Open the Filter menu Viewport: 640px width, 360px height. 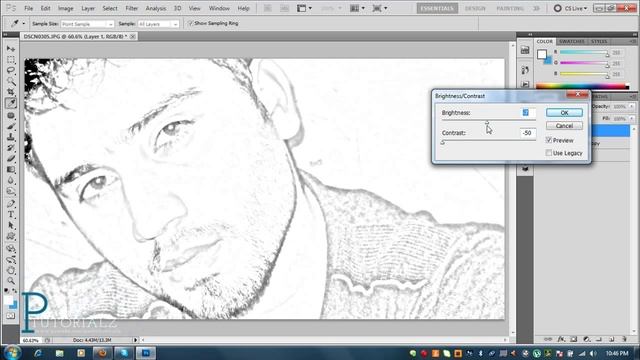[x=131, y=8]
